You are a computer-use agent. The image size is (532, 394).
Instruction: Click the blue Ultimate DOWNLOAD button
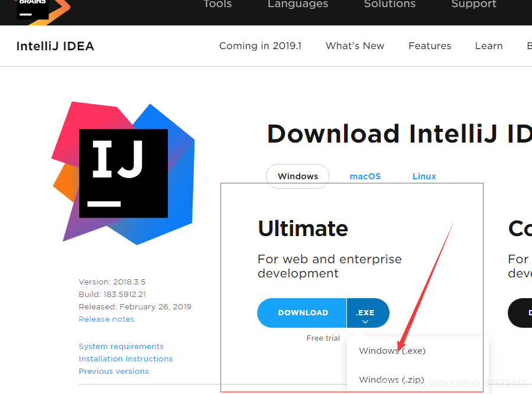pos(302,313)
